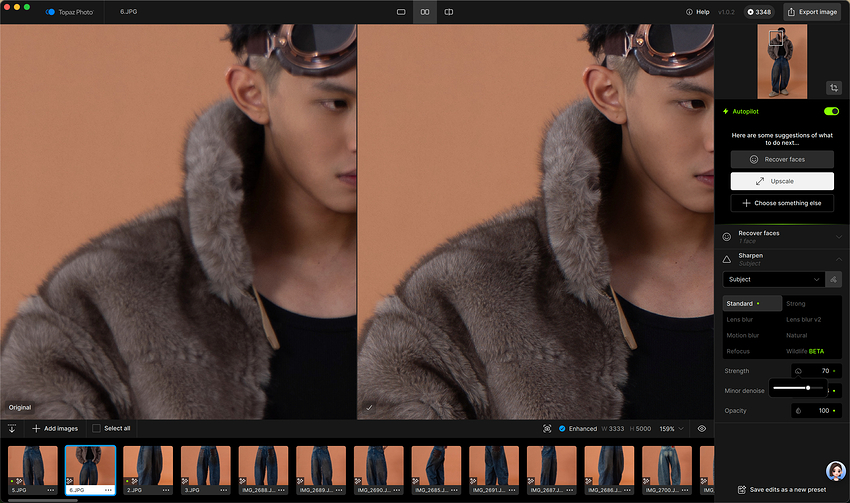850x503 pixels.
Task: Turn off the Autopilot switch
Action: (x=830, y=111)
